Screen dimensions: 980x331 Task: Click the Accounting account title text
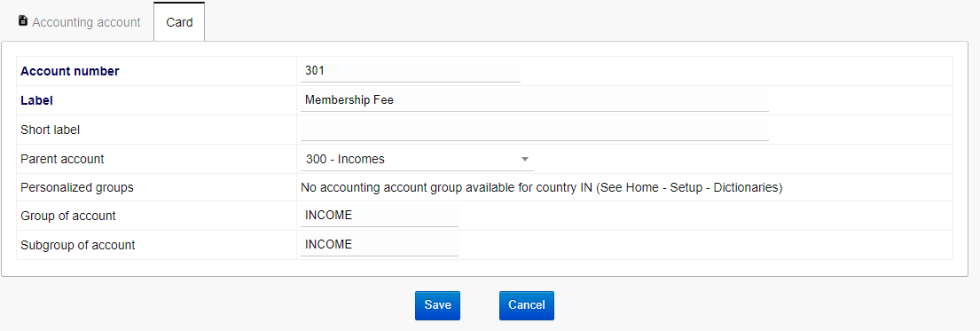click(86, 22)
